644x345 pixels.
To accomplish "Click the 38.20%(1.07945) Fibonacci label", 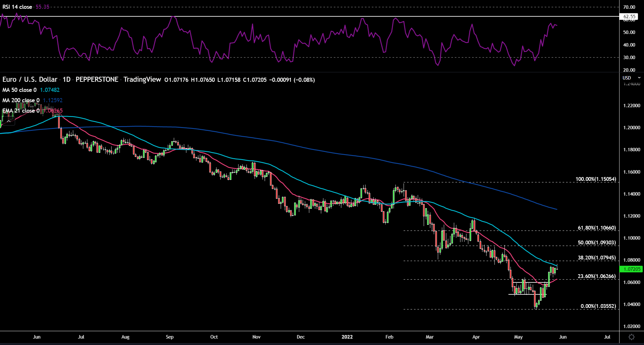I will pos(597,258).
